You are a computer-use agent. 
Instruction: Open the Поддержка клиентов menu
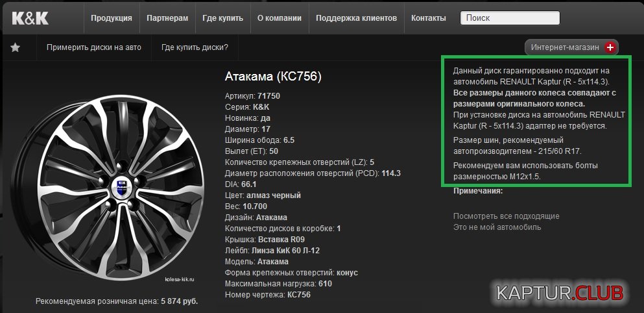(356, 18)
